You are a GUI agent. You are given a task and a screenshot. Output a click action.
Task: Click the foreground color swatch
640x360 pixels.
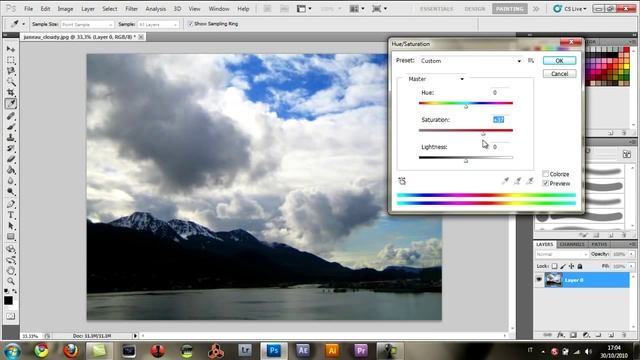tap(8, 300)
